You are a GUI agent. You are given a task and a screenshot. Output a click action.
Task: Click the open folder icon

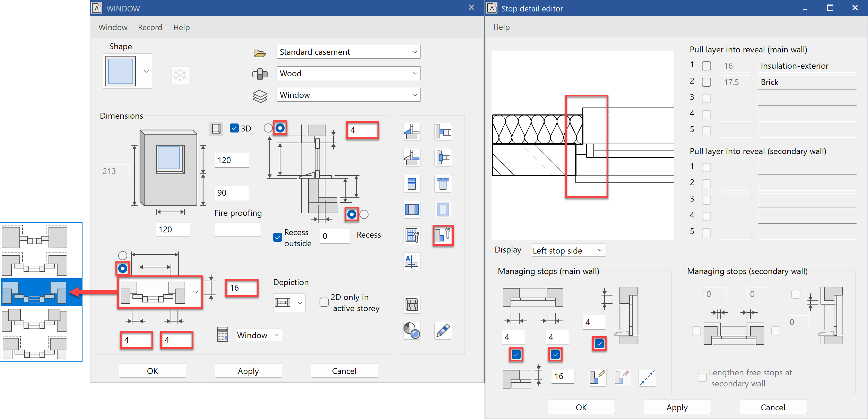coord(260,53)
